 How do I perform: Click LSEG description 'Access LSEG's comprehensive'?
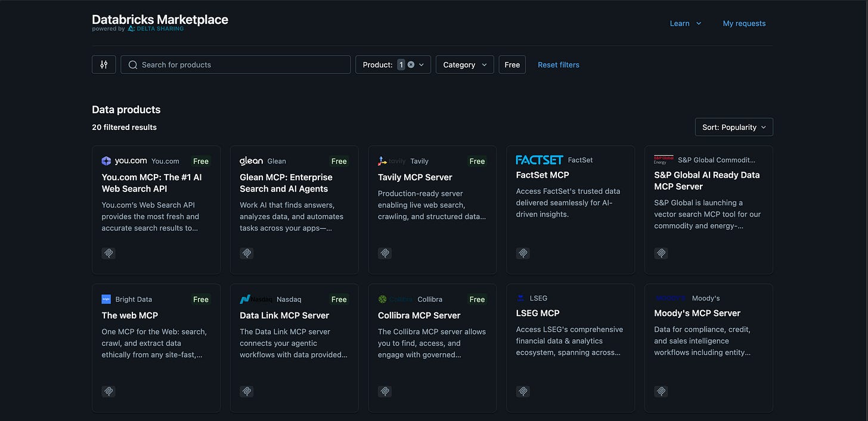tap(569, 329)
